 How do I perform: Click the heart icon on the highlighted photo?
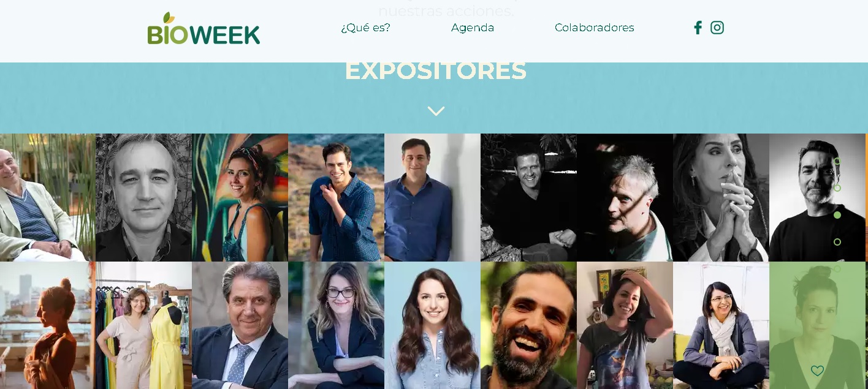coord(817,371)
